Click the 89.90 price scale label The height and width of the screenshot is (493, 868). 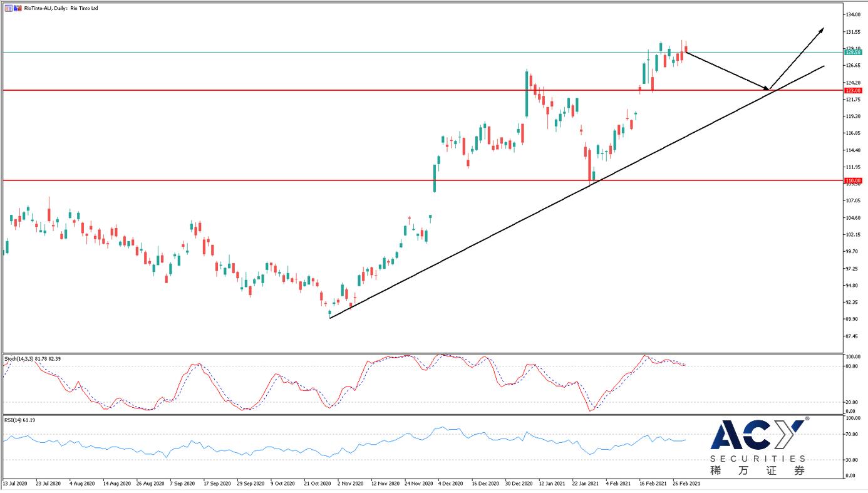pyautogui.click(x=852, y=319)
